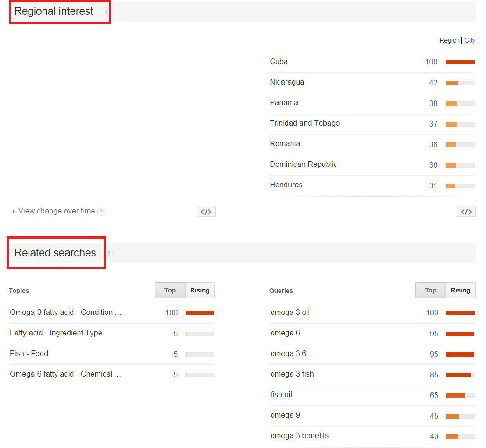Click the omega 3 benefits query row
The image size is (486, 448).
(299, 435)
